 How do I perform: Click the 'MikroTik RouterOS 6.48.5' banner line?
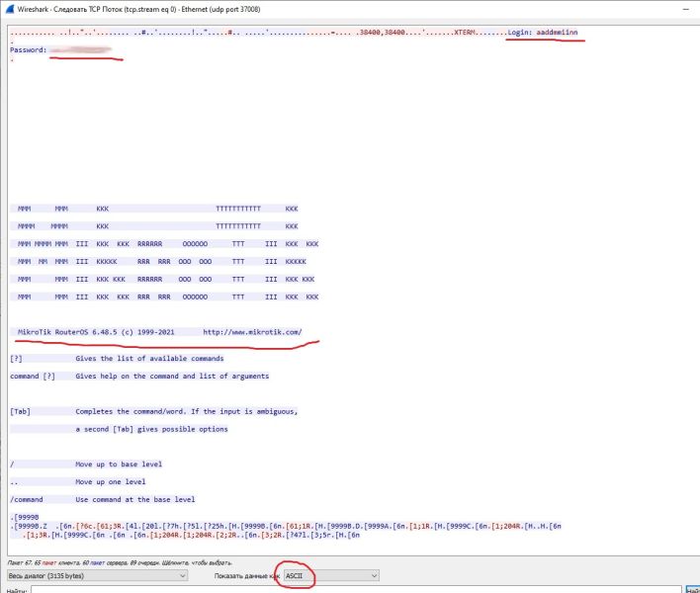(96, 332)
